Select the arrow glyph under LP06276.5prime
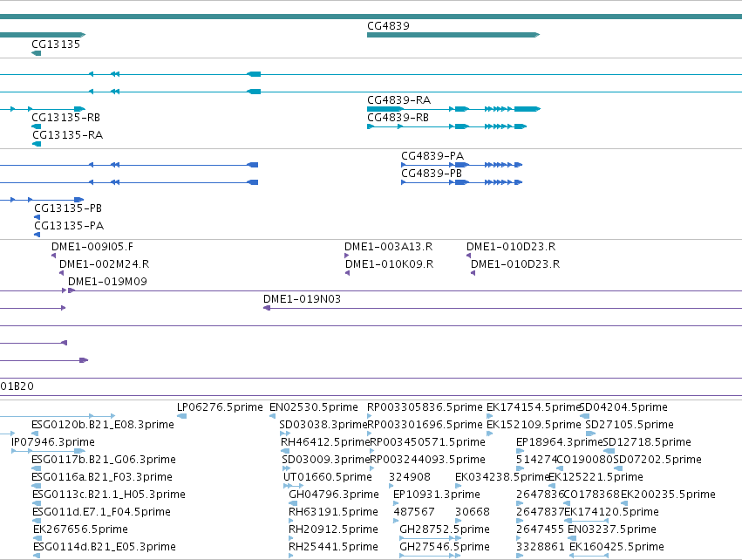This screenshot has height=560, width=742. 181,416
